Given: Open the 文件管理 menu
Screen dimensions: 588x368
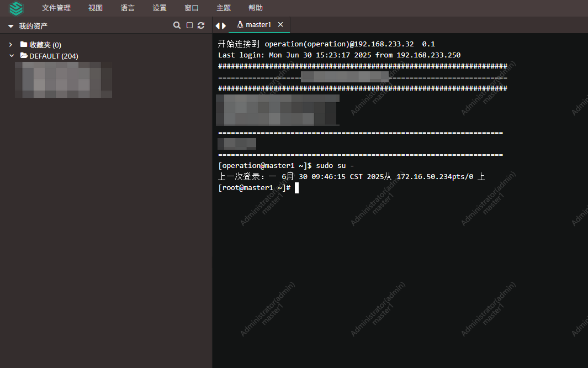Looking at the screenshot, I should coord(56,8).
